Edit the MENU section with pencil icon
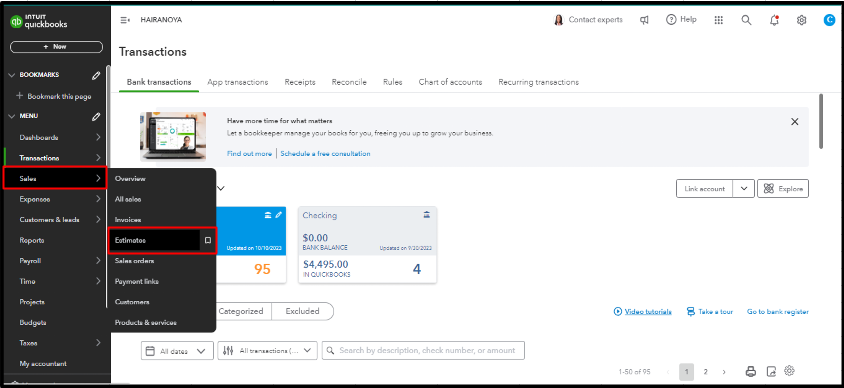 (96, 116)
